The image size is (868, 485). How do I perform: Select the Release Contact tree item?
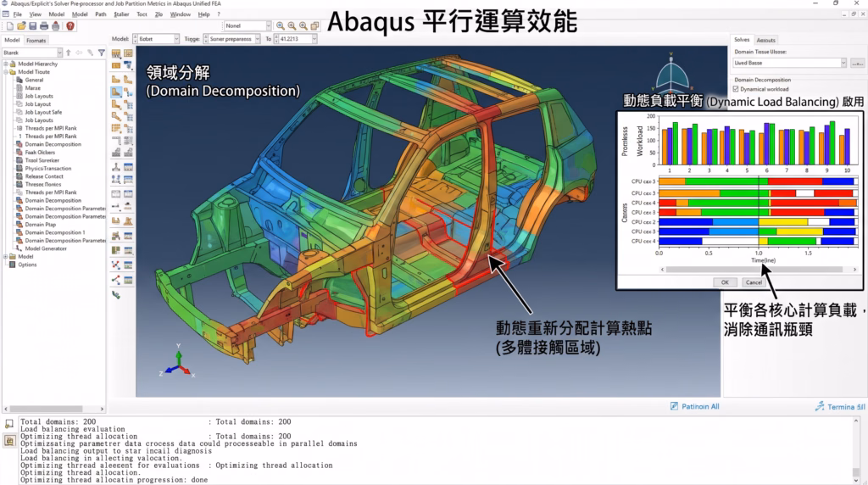coord(44,176)
